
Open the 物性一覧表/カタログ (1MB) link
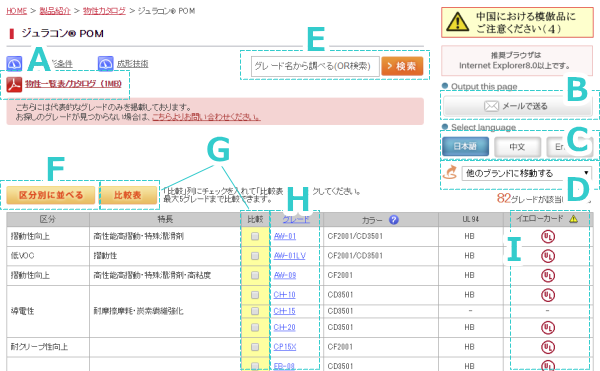[x=73, y=84]
